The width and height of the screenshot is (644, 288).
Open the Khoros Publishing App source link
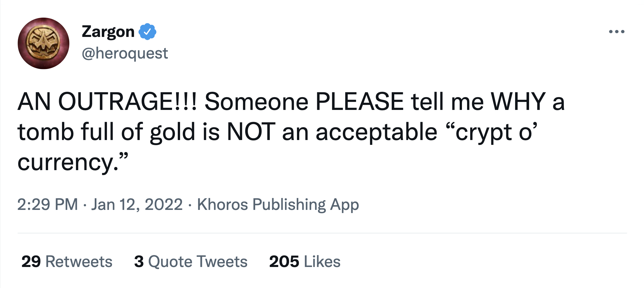coord(278,204)
